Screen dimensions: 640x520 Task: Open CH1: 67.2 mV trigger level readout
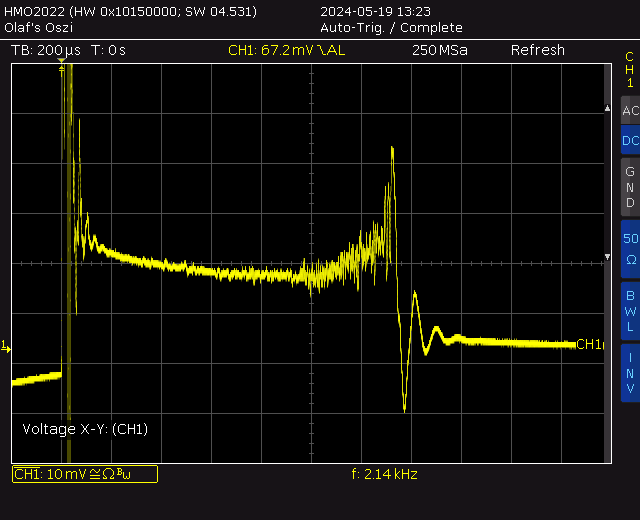point(286,50)
